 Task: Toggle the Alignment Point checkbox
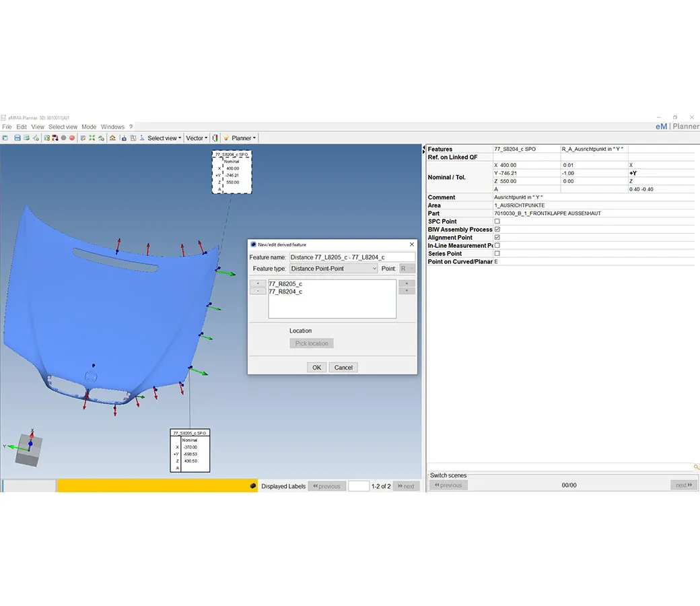tap(497, 238)
